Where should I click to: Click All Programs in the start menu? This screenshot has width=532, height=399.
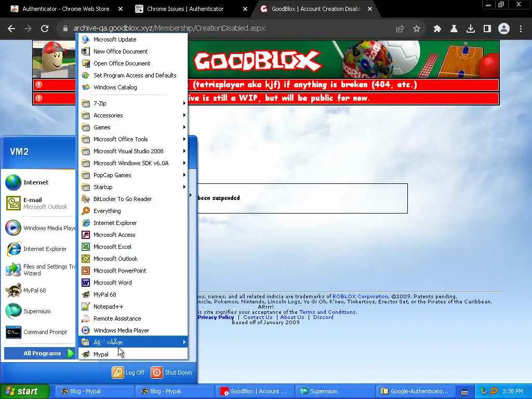[39, 353]
